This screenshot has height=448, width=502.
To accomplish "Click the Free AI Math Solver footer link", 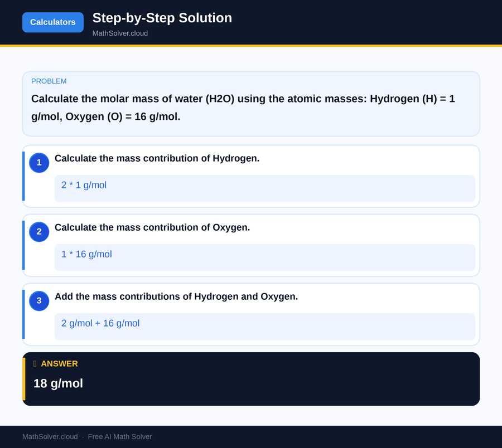I will click(120, 437).
